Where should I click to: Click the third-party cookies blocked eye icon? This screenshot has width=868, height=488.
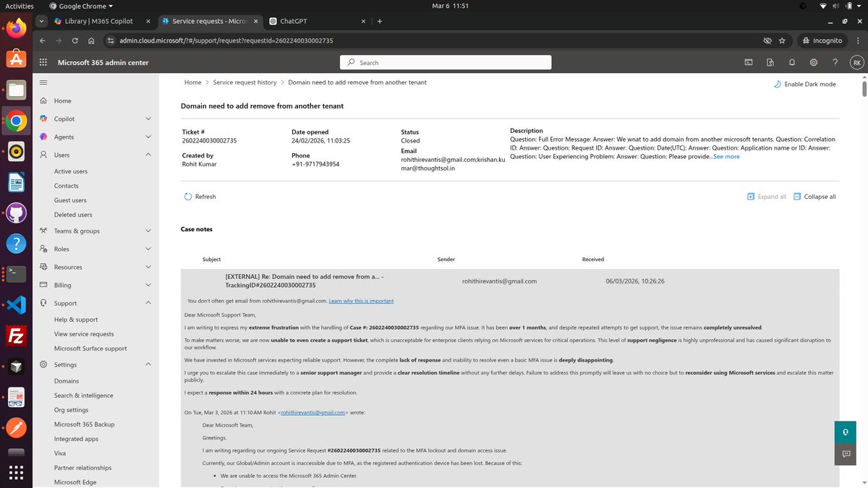click(767, 40)
